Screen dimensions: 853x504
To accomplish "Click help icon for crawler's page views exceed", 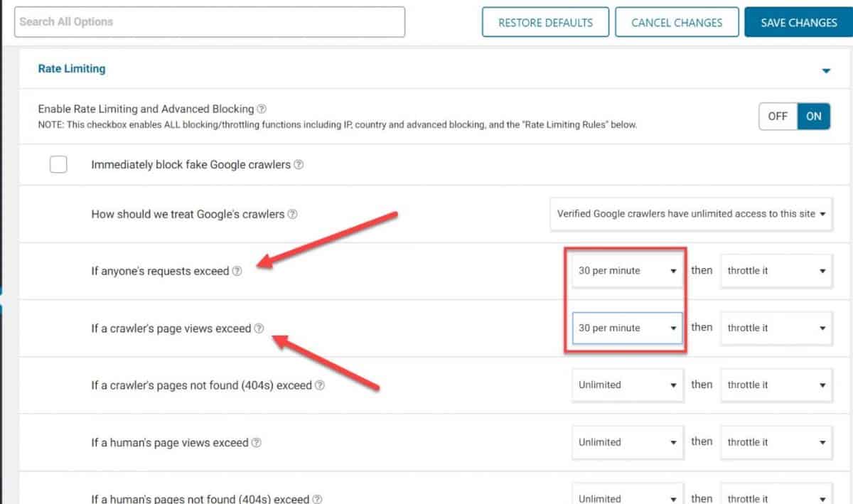I will [259, 328].
